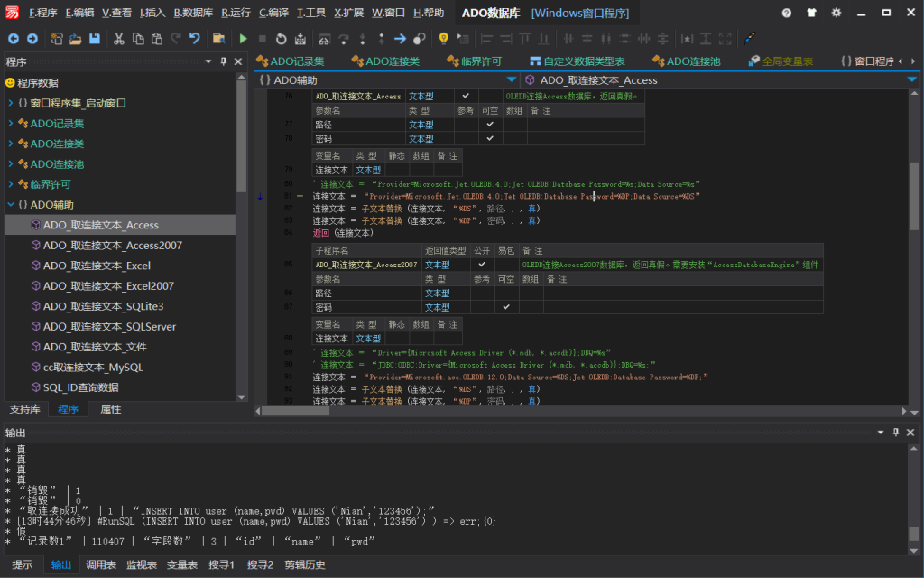Click the blue Undo arrow icon
The image size is (924, 578).
click(194, 39)
